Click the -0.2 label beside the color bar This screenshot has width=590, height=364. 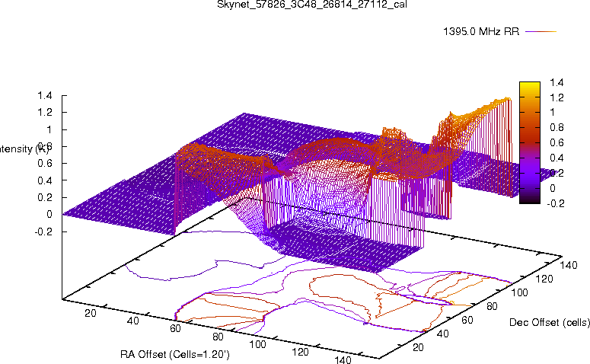[556, 203]
